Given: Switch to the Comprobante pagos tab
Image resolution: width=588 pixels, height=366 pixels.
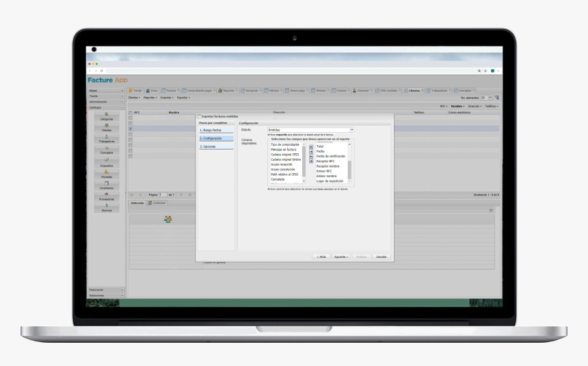Looking at the screenshot, I should [x=199, y=90].
